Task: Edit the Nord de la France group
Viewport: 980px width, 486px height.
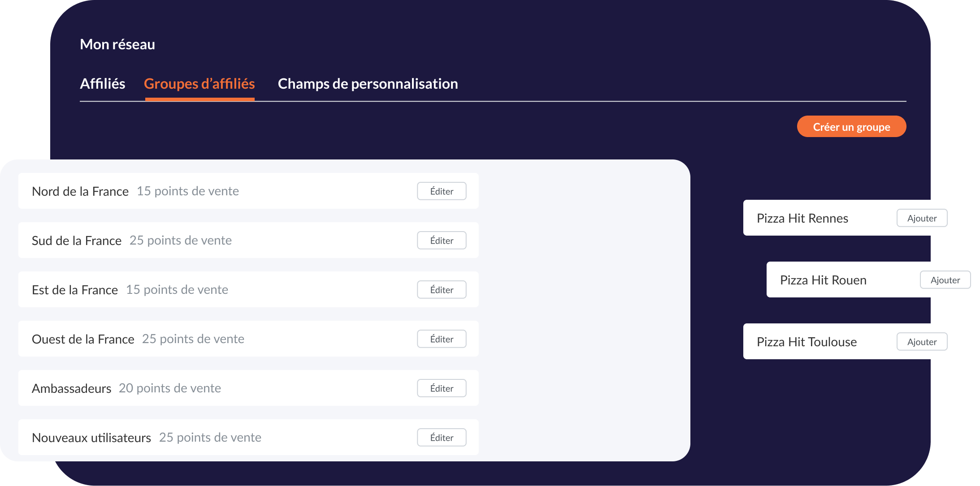Action: point(441,191)
